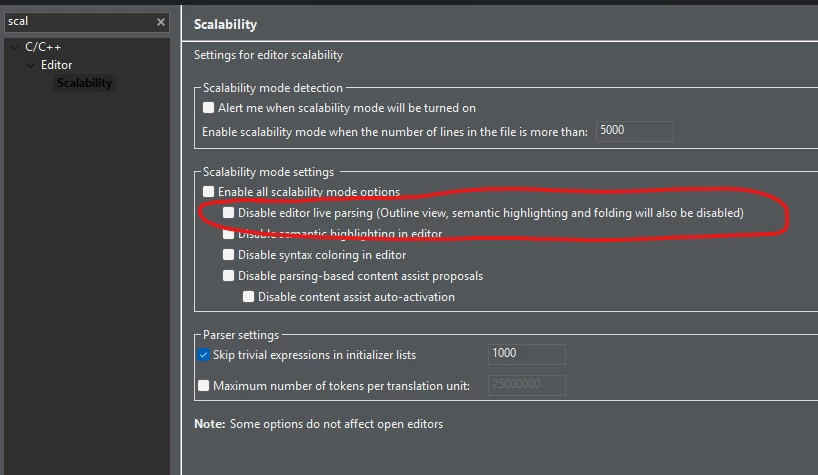This screenshot has height=475, width=818.
Task: Clear the 'scal' filter text with the X icon
Action: [161, 22]
